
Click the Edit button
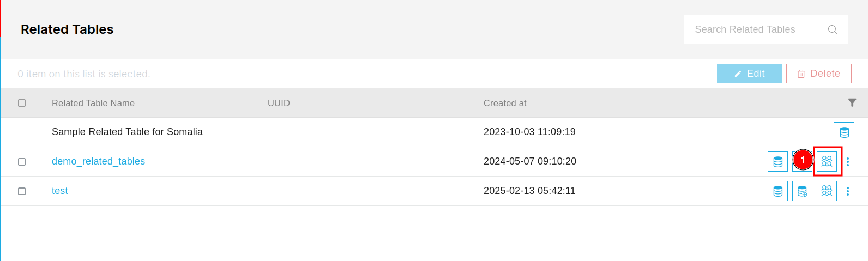click(749, 74)
